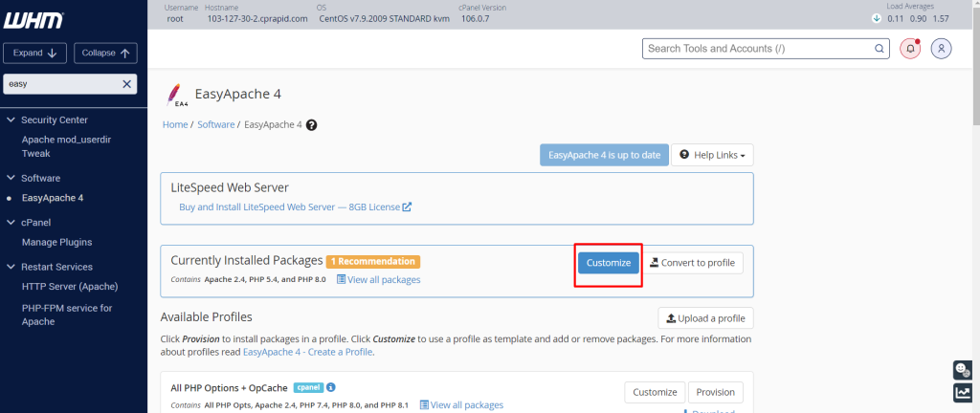
Task: Click the 1 Recommendation badge
Action: point(373,261)
